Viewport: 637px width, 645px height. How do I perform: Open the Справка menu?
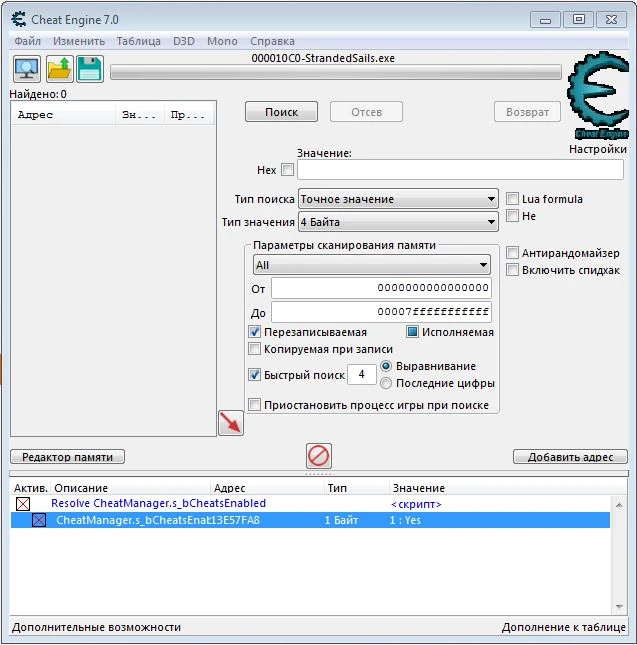click(272, 41)
